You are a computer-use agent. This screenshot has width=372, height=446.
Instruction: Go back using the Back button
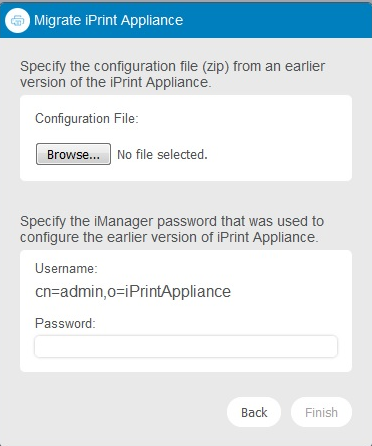pyautogui.click(x=254, y=412)
